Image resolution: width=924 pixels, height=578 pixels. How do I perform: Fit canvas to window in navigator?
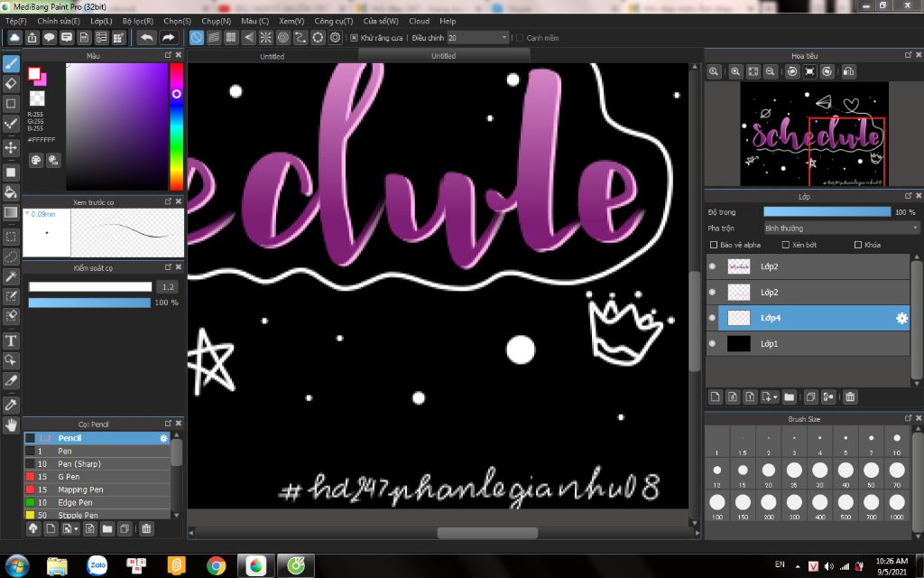pyautogui.click(x=753, y=71)
